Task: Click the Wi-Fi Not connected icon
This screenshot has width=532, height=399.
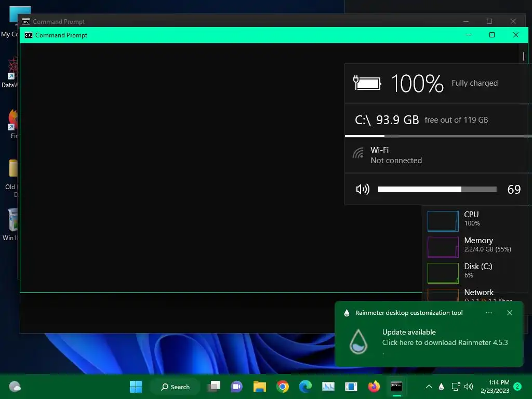Action: pyautogui.click(x=358, y=153)
